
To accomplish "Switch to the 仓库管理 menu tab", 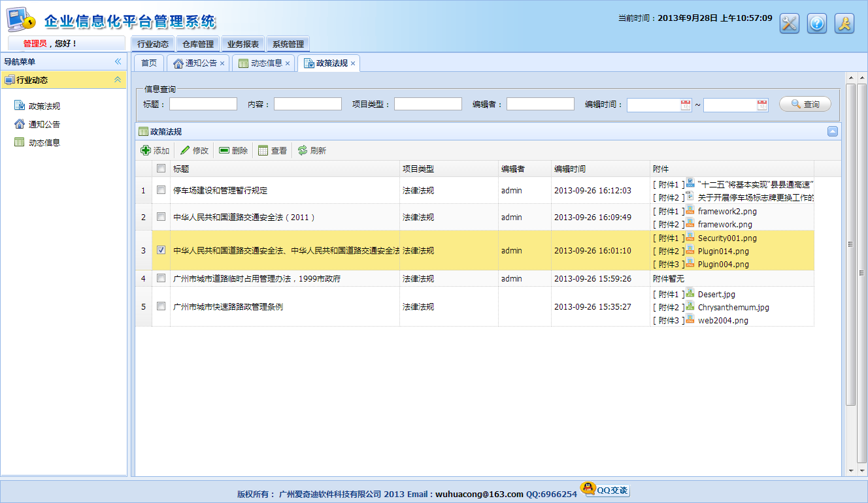I will click(x=197, y=44).
